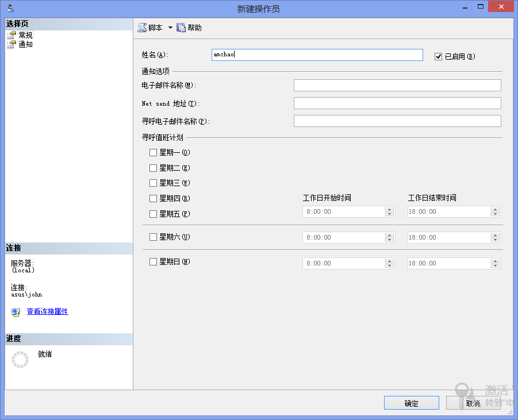Click the 脚本 script icon in toolbar

click(142, 28)
